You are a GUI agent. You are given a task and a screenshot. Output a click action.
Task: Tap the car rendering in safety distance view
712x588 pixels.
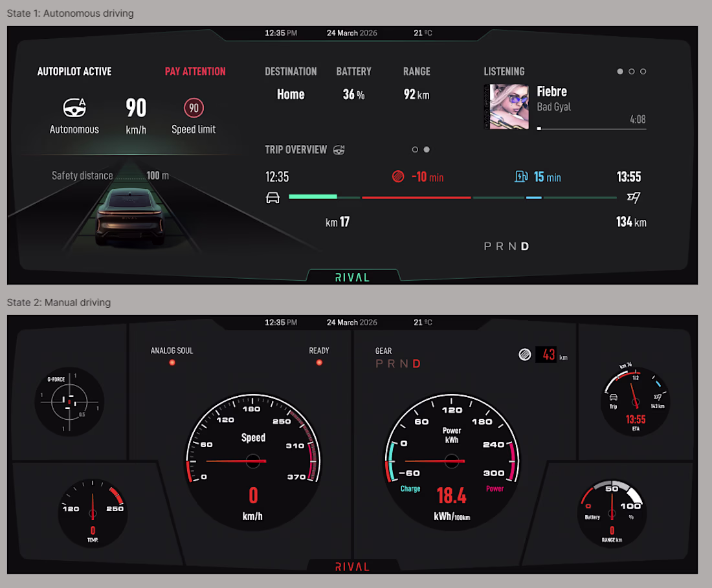(x=130, y=217)
